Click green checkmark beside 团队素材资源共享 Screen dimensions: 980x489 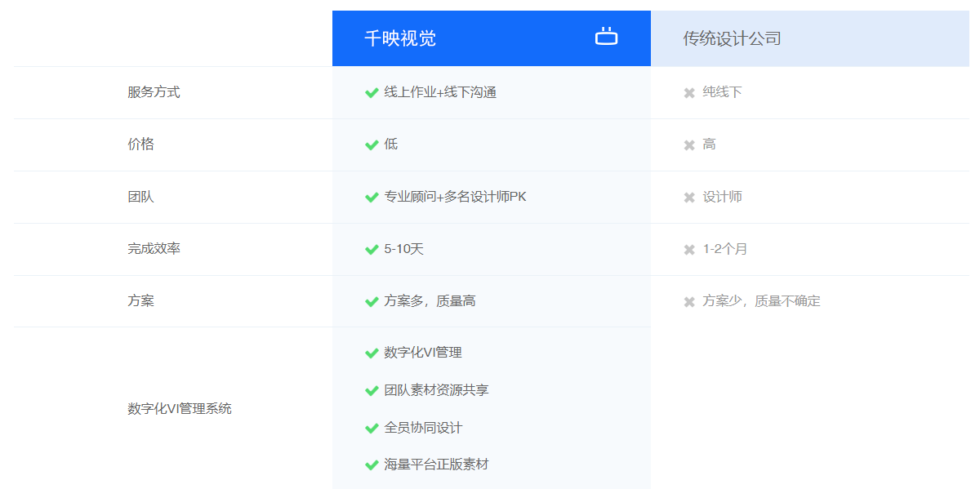pyautogui.click(x=372, y=391)
